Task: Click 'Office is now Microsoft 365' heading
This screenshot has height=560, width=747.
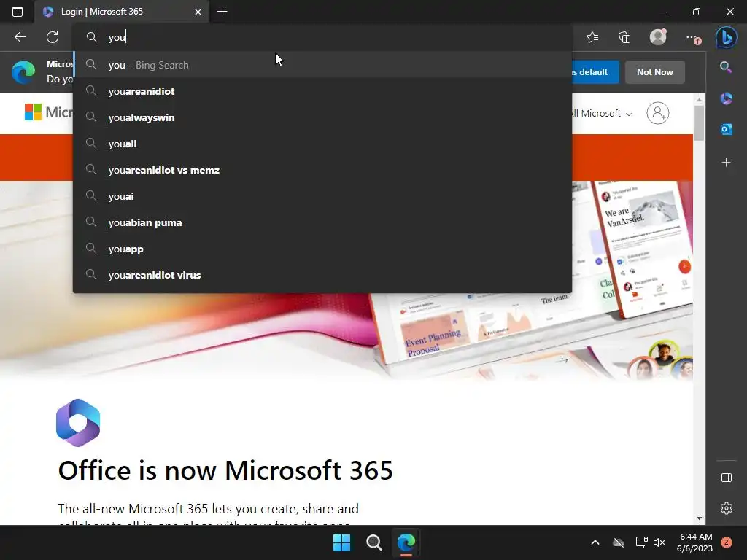Action: [225, 470]
